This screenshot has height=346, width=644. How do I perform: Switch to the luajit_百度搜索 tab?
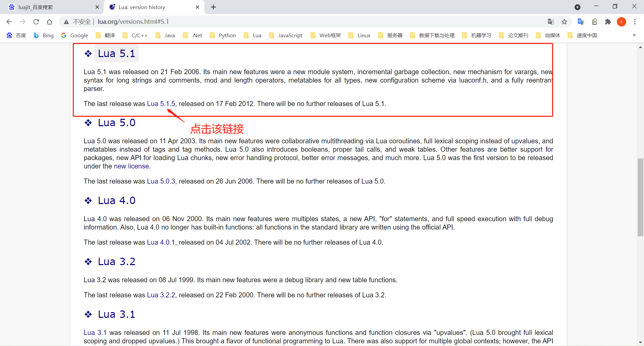pyautogui.click(x=50, y=7)
